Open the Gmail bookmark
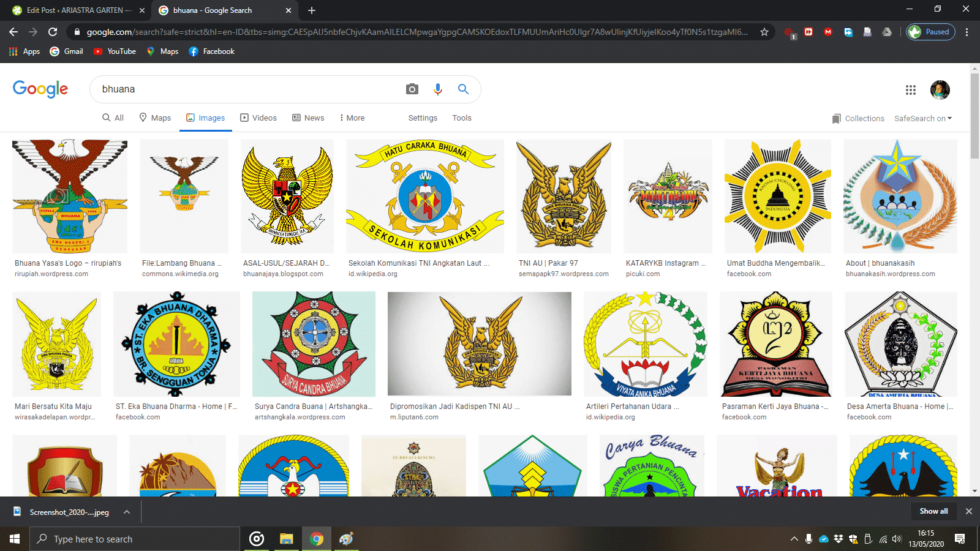Image resolution: width=980 pixels, height=551 pixels. click(66, 51)
